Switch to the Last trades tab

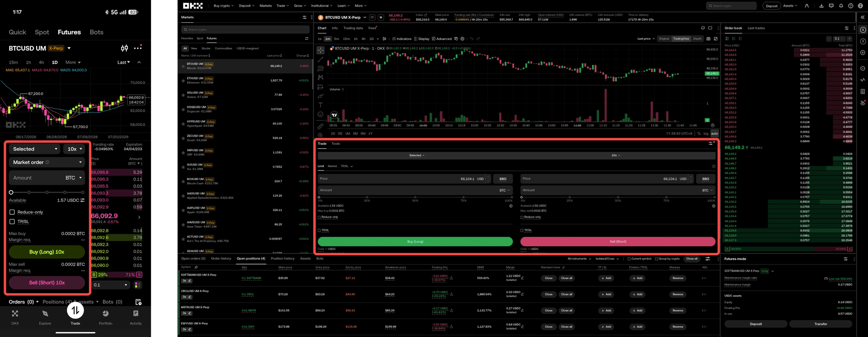(x=756, y=28)
